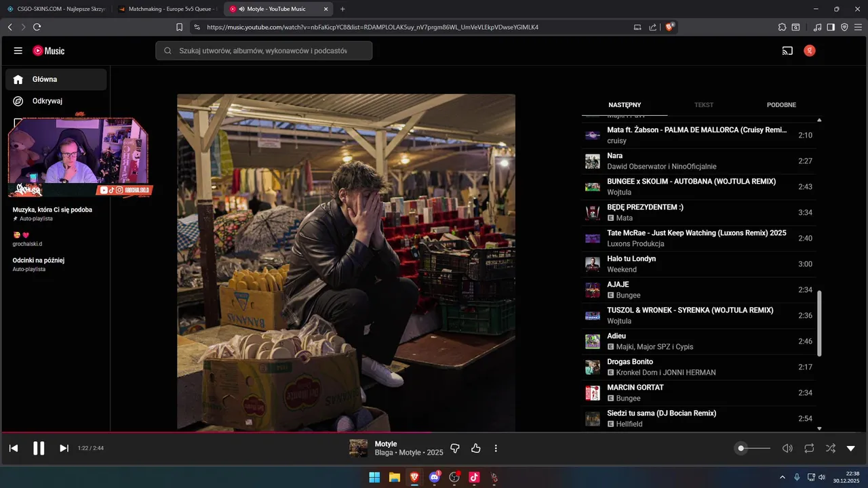Play Halo tu Londyn
The image size is (868, 488).
[698, 264]
